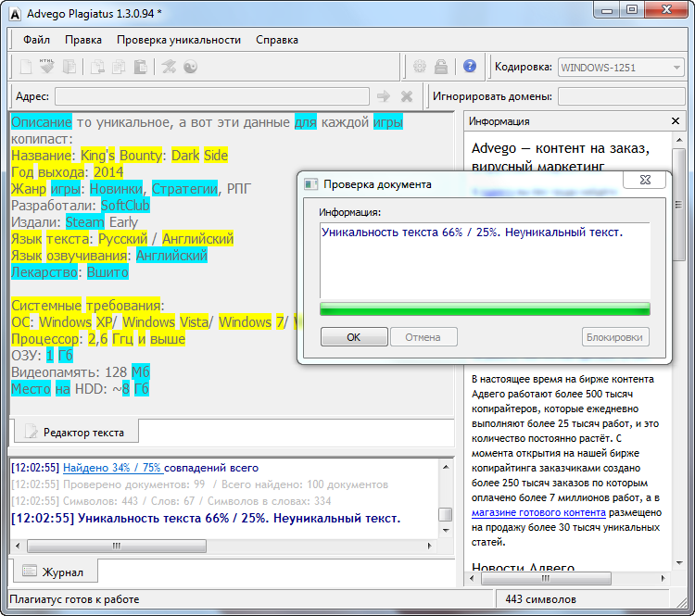
Task: Open the Проверка уникальности menu
Action: [179, 40]
